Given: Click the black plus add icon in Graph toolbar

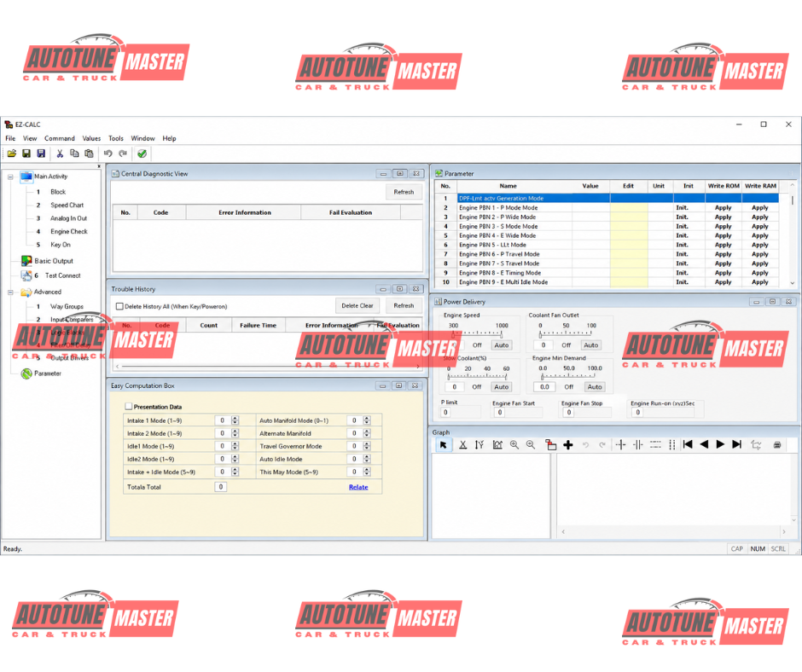Looking at the screenshot, I should (x=567, y=445).
